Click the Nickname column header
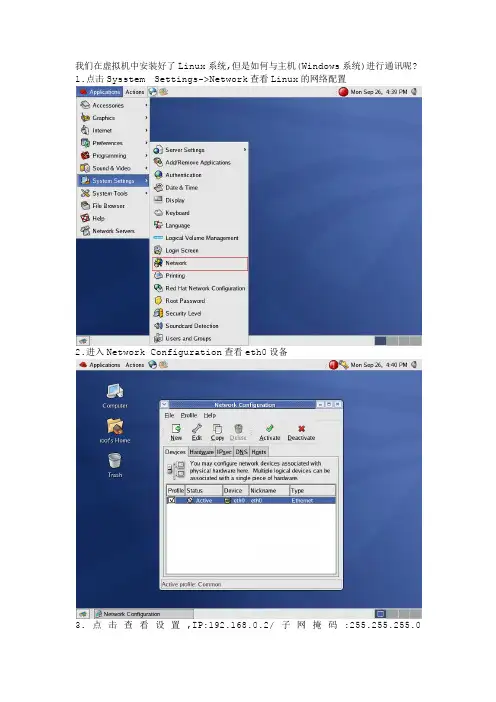The width and height of the screenshot is (496, 702). (x=269, y=491)
